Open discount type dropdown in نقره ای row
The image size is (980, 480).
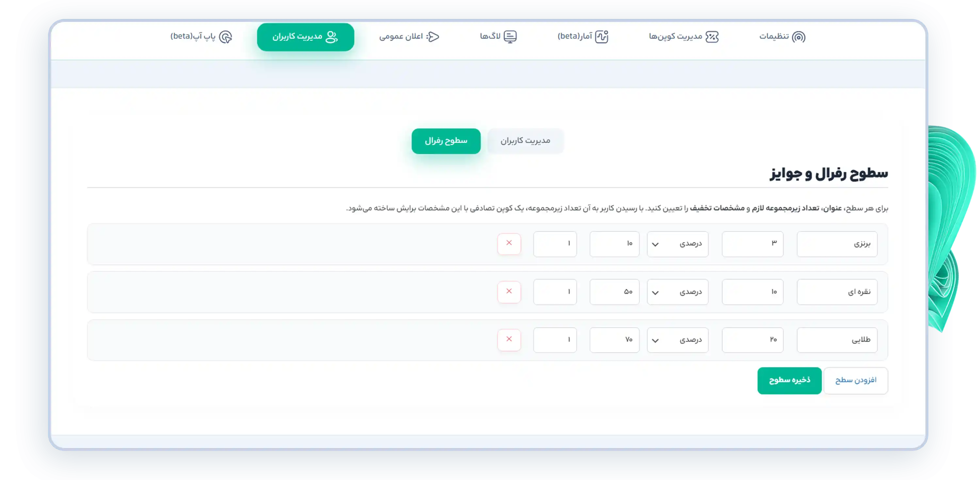[x=678, y=292]
